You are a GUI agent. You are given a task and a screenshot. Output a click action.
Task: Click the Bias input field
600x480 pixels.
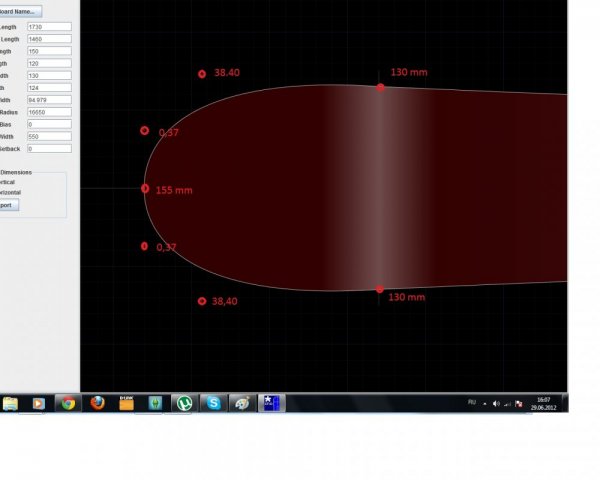(49, 124)
